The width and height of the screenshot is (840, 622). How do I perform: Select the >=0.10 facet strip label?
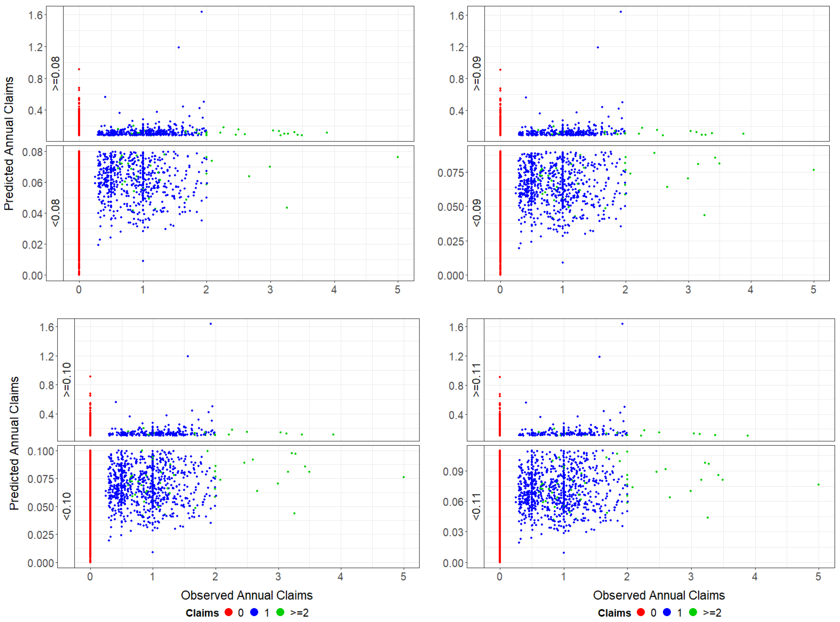click(x=67, y=380)
